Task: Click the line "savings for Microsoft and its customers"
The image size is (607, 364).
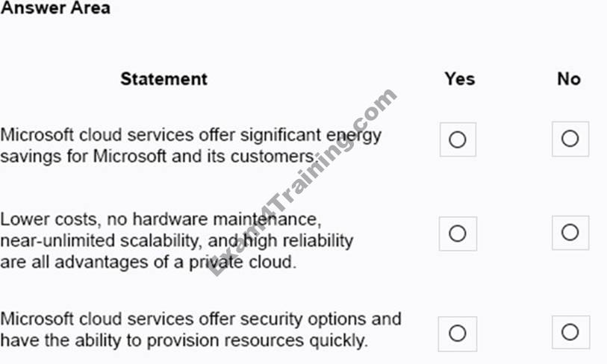Action: tap(157, 157)
